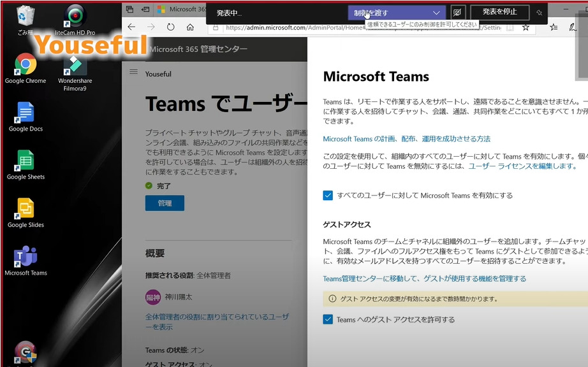The image size is (588, 367).
Task: Click the 'ゲストアクセス' section heading
Action: click(347, 225)
